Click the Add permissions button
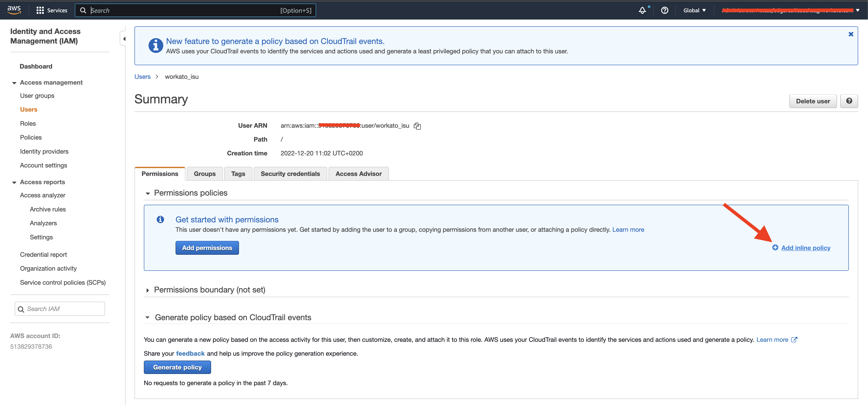Screen dimensions: 868x405 click(x=207, y=248)
